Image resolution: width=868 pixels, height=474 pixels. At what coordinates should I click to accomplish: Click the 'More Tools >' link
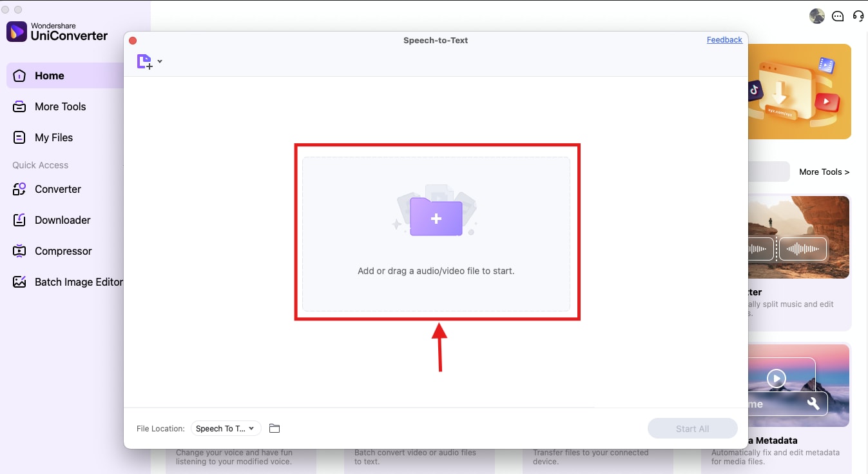[x=824, y=172]
